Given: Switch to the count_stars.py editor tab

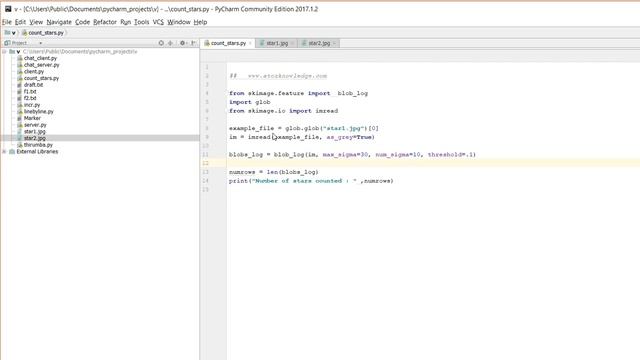Looking at the screenshot, I should 228,43.
